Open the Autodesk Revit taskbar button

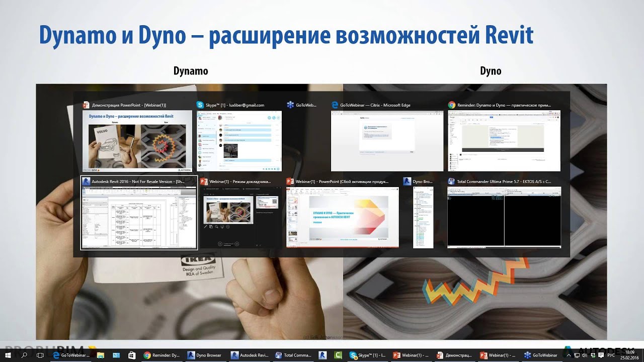249,355
